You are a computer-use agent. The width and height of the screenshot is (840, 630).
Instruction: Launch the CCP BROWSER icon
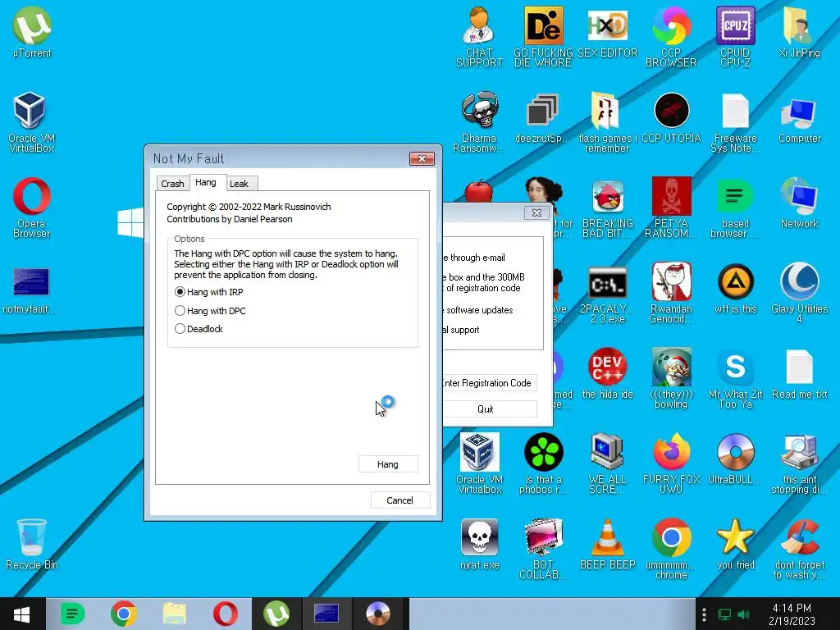tap(671, 36)
